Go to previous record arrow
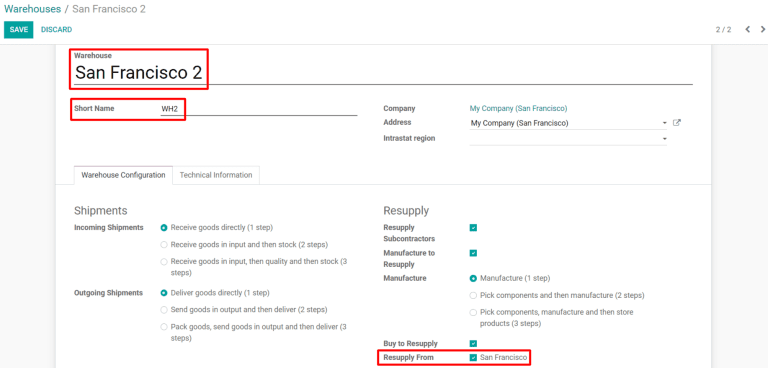This screenshot has width=768, height=368. tap(747, 29)
